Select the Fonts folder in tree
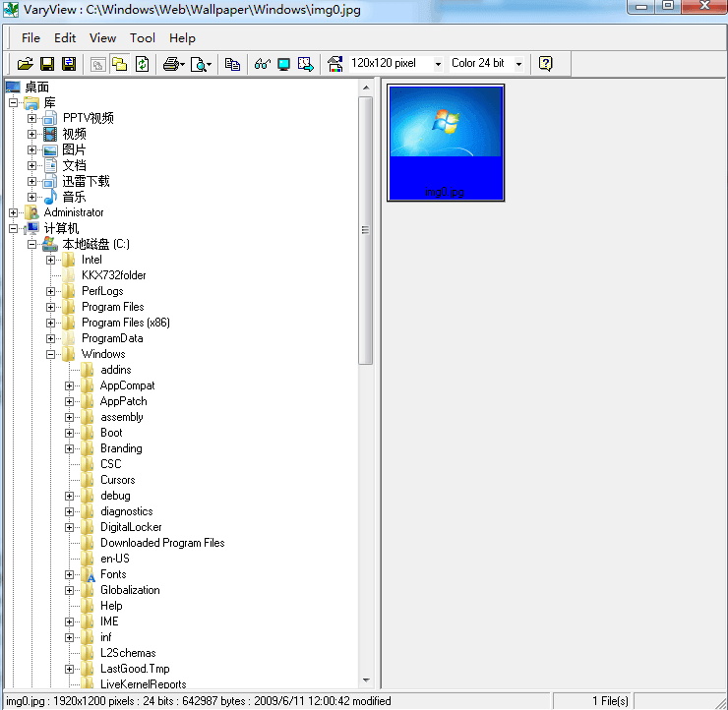This screenshot has width=728, height=710. 113,574
